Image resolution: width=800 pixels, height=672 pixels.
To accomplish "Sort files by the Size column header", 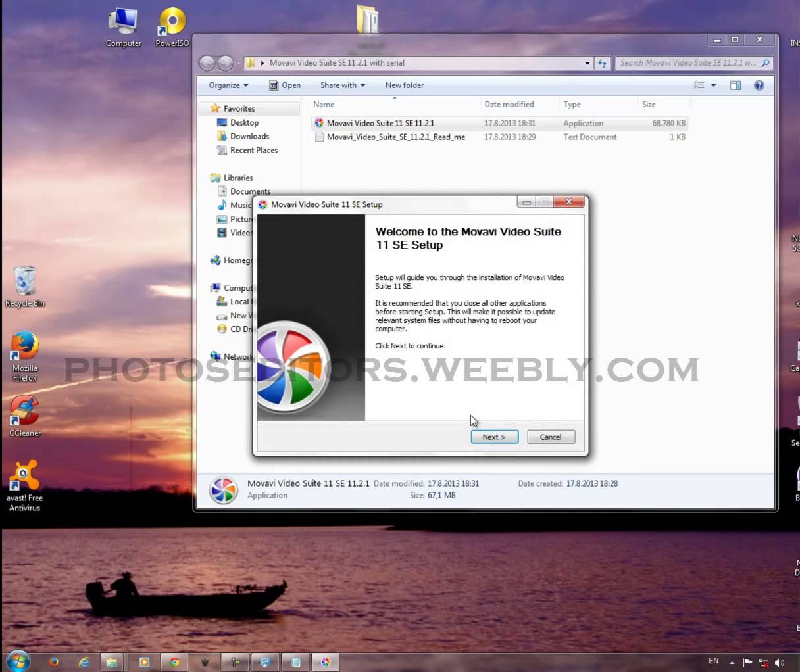I will (x=649, y=104).
